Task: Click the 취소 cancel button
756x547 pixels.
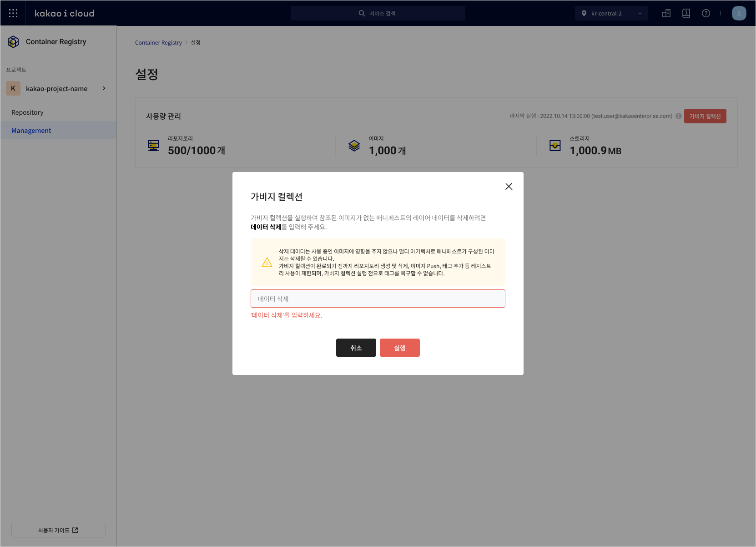Action: tap(356, 348)
